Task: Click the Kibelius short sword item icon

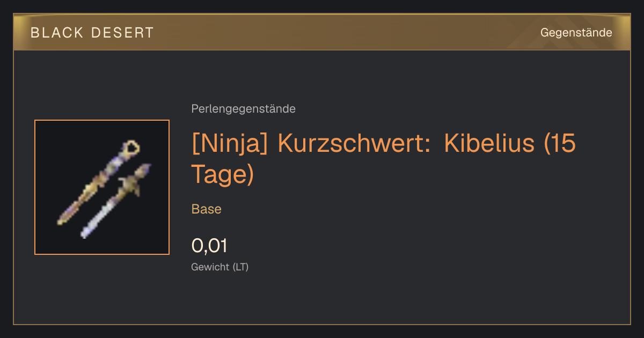Action: [x=102, y=187]
